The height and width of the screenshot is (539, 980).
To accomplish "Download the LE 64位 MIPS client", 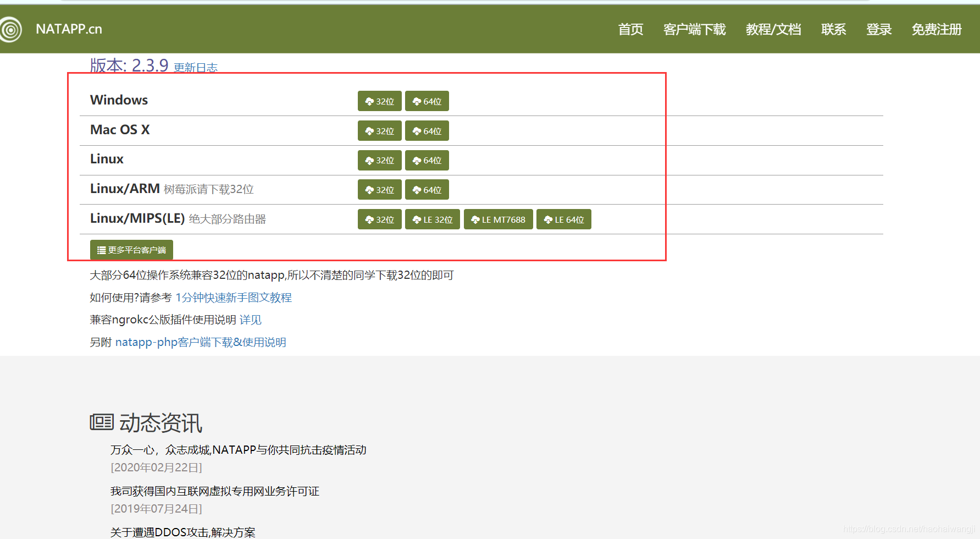I will click(x=564, y=219).
